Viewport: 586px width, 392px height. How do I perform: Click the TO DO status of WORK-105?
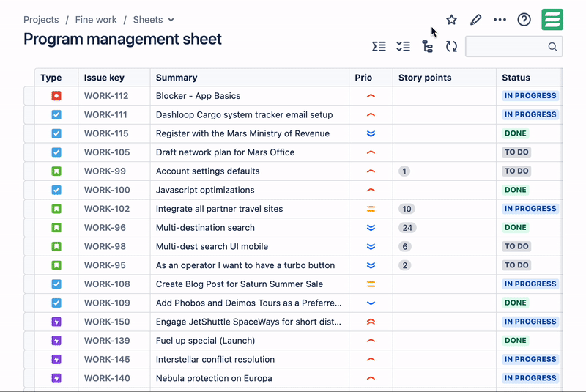click(x=516, y=152)
